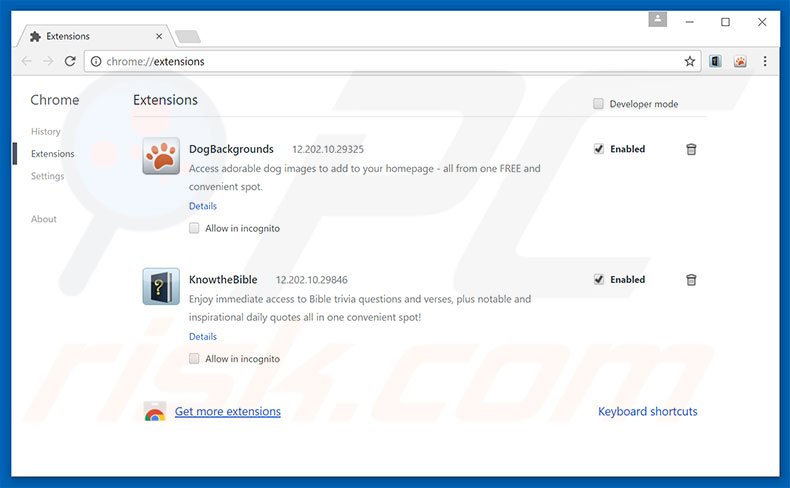This screenshot has width=790, height=488.
Task: Open the Chrome profile avatar button
Action: pyautogui.click(x=657, y=20)
